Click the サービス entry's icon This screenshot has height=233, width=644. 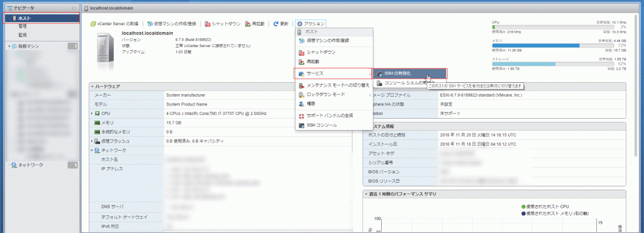[301, 73]
